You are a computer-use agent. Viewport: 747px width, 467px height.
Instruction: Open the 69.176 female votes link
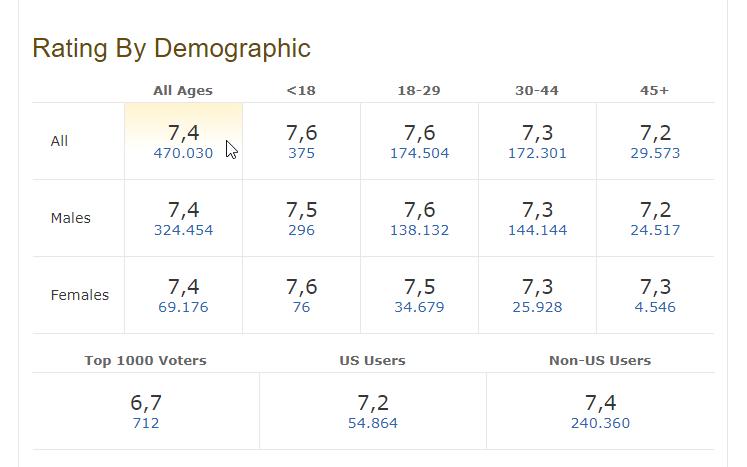(x=183, y=308)
